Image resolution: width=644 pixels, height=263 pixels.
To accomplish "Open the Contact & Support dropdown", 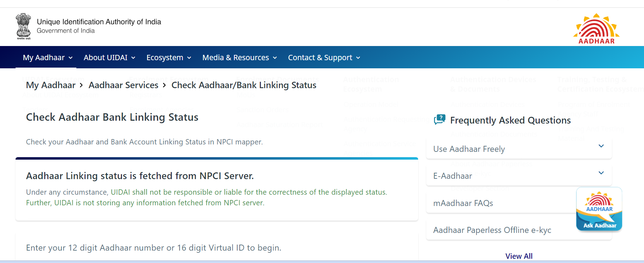I will click(324, 57).
